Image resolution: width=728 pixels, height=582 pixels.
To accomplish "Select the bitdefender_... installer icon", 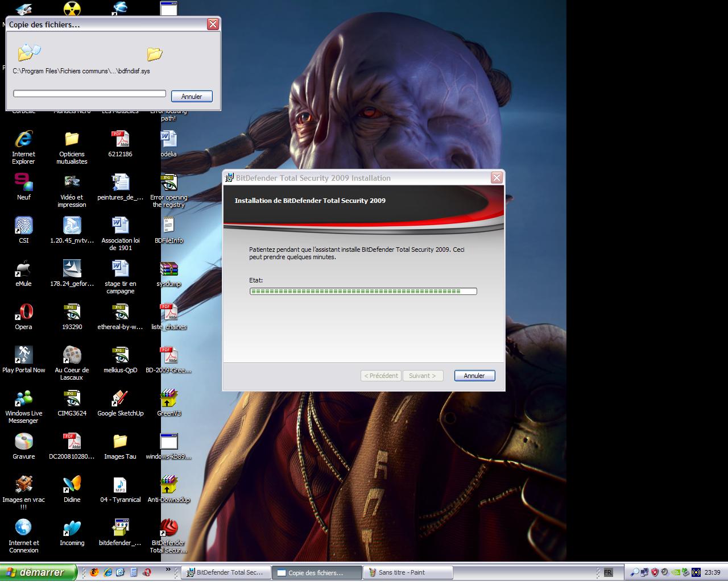I will tap(120, 532).
